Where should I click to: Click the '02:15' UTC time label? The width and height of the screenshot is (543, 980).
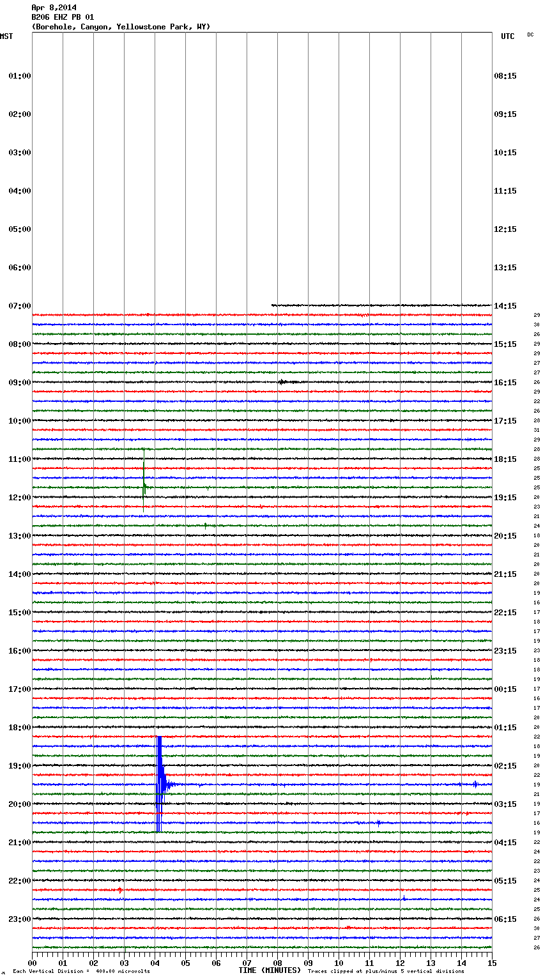505,766
